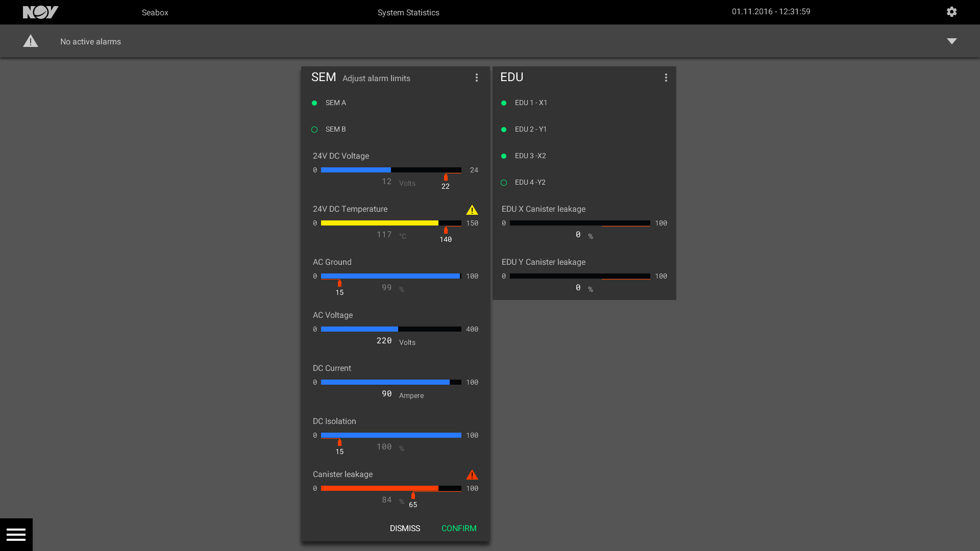Click the AC Ground limit marker at 15

[x=339, y=284]
